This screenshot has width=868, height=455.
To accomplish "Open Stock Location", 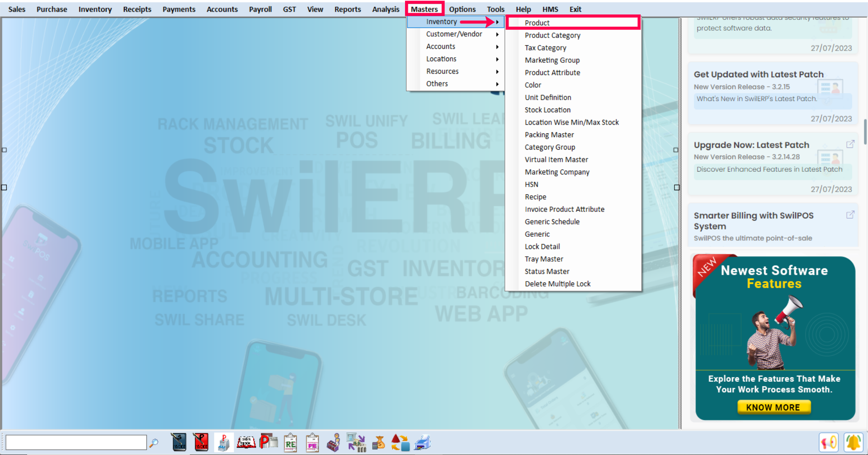I will [573, 110].
